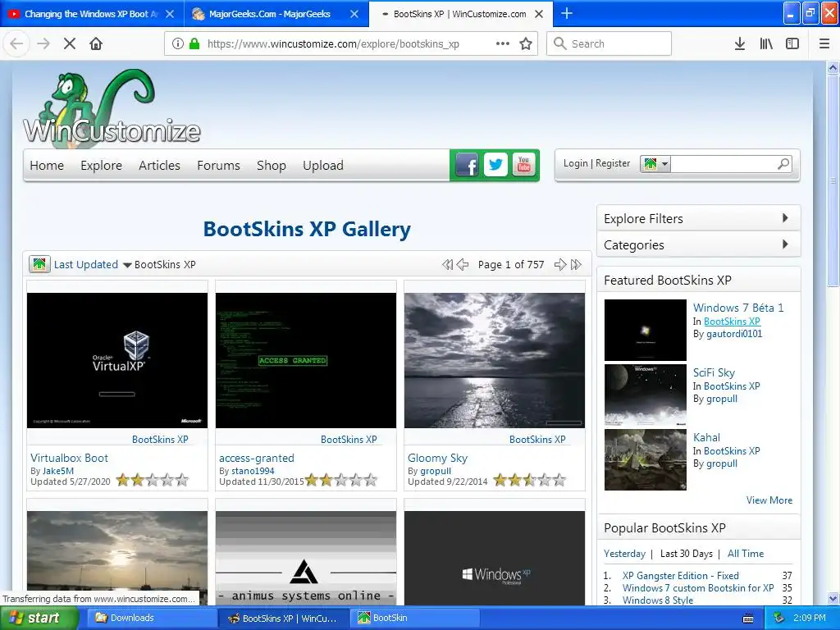Image resolution: width=840 pixels, height=630 pixels.
Task: Show Yesterday popular bootskins
Action: 624,554
